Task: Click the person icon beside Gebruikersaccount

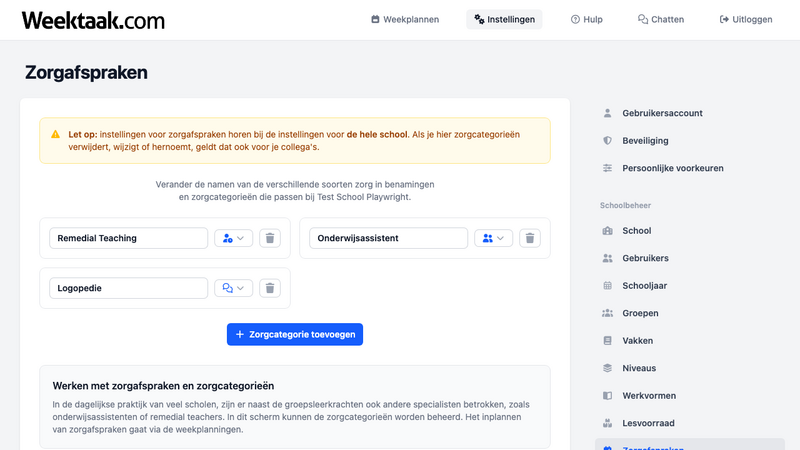Action: [x=607, y=113]
